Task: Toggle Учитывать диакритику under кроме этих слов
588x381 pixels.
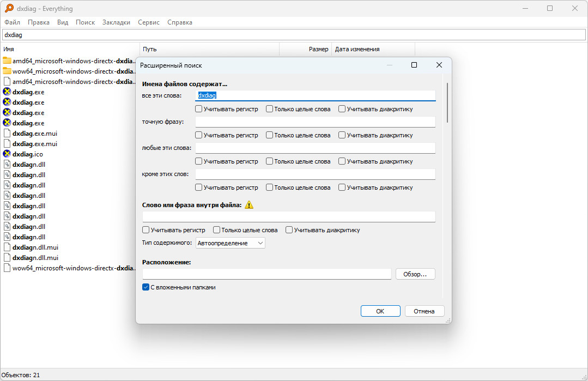Action: pyautogui.click(x=342, y=188)
